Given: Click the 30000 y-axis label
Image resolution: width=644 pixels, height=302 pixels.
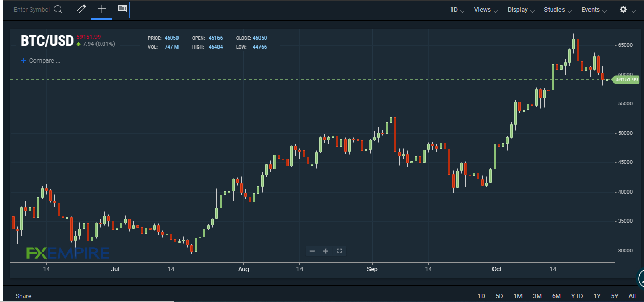Looking at the screenshot, I should click(x=625, y=251).
